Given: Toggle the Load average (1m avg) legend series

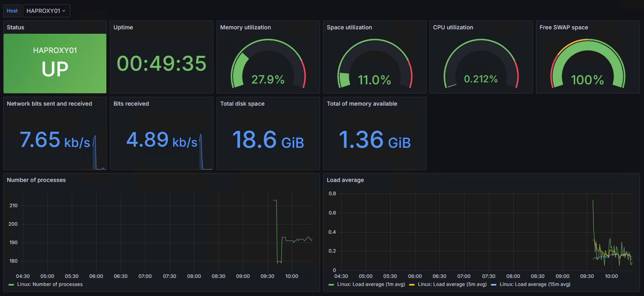Looking at the screenshot, I should coord(371,284).
